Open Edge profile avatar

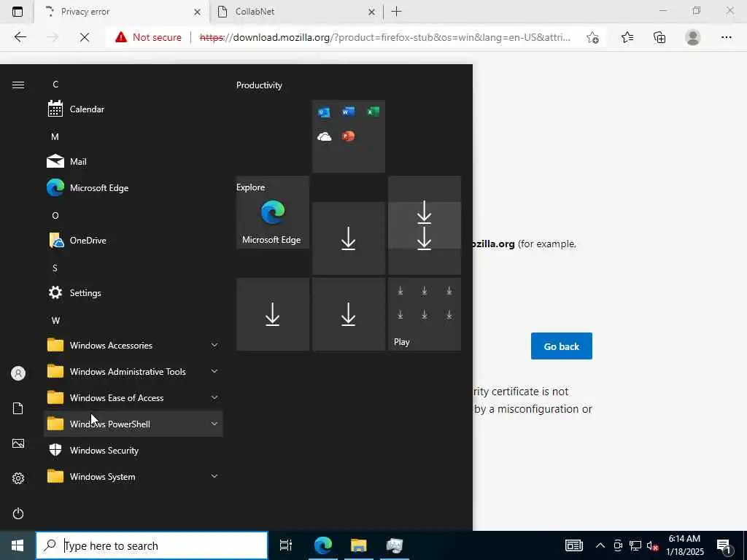[693, 37]
